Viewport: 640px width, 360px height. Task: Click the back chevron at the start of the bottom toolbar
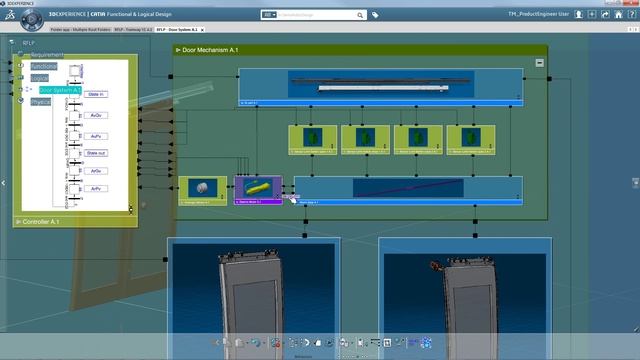point(216,343)
